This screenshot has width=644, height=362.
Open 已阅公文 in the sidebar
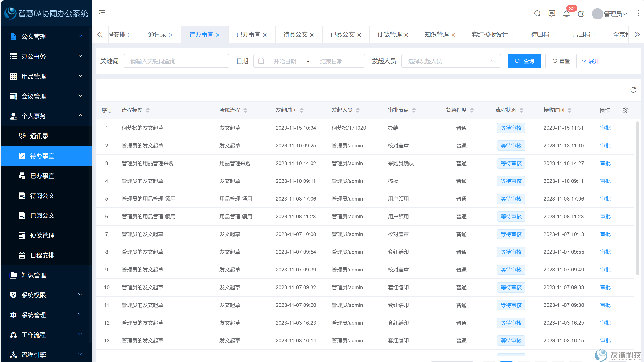pos(46,215)
